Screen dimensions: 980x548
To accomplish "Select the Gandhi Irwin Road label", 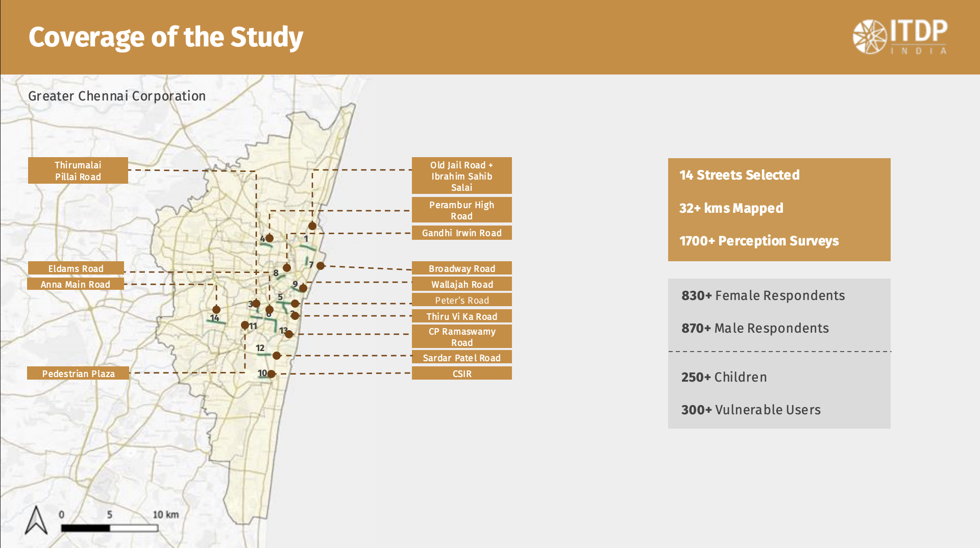I will click(x=461, y=233).
